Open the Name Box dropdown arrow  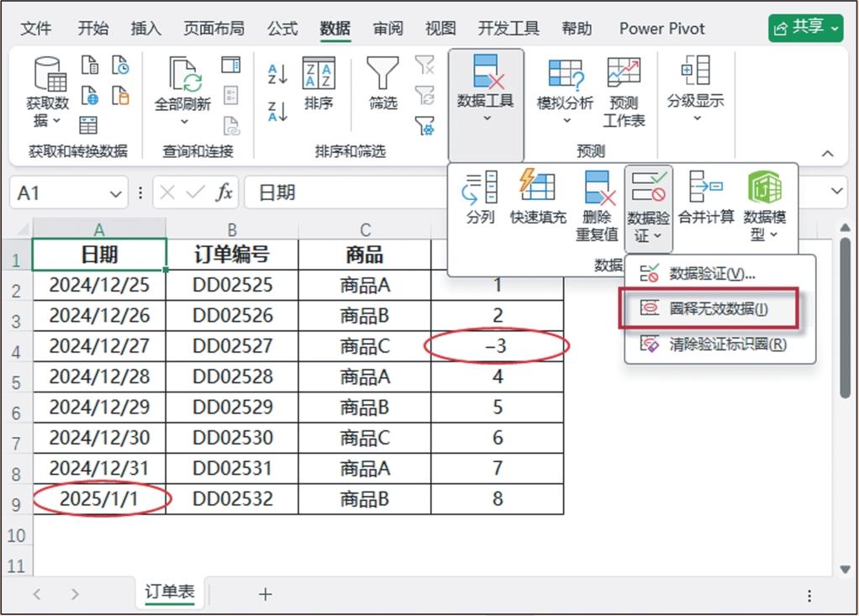[x=116, y=193]
